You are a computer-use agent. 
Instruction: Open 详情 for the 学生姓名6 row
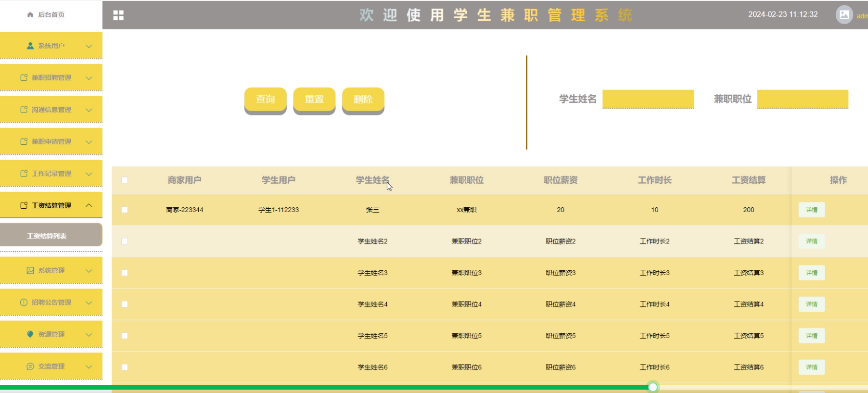click(812, 367)
